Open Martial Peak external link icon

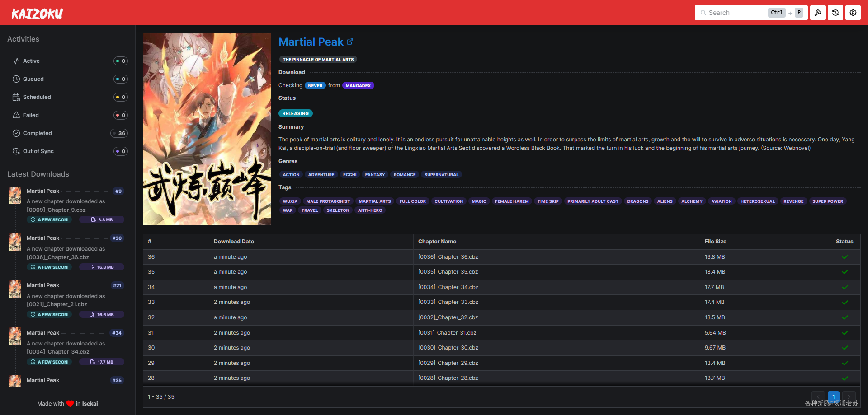coord(350,42)
